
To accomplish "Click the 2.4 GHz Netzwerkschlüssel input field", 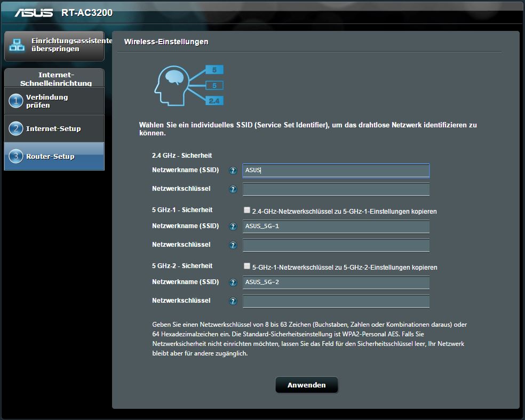I will click(336, 189).
